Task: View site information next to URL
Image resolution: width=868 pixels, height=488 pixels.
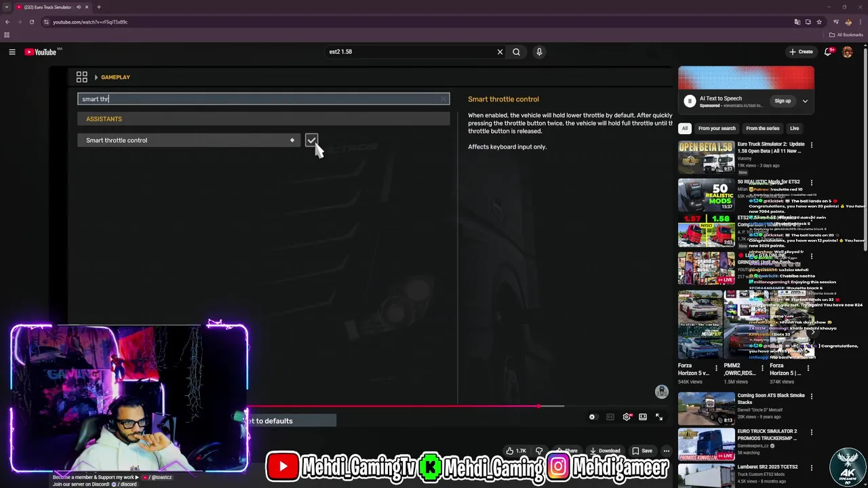Action: point(46,22)
